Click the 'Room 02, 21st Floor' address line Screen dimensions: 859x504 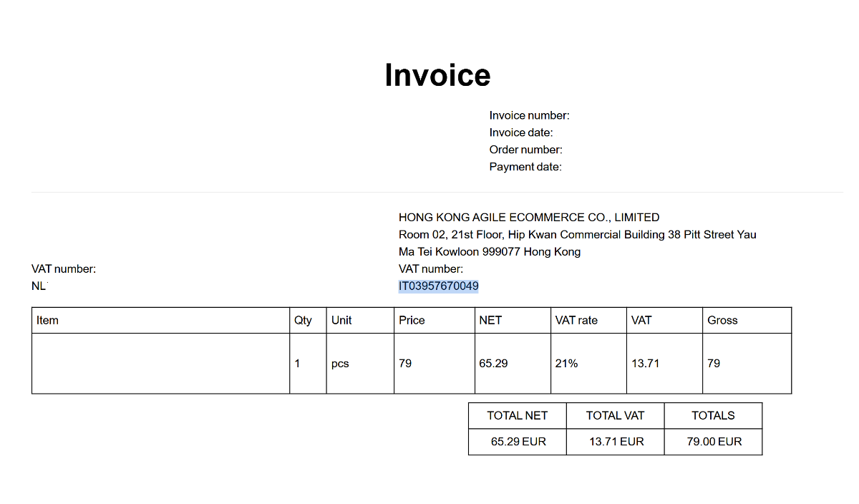pyautogui.click(x=578, y=235)
